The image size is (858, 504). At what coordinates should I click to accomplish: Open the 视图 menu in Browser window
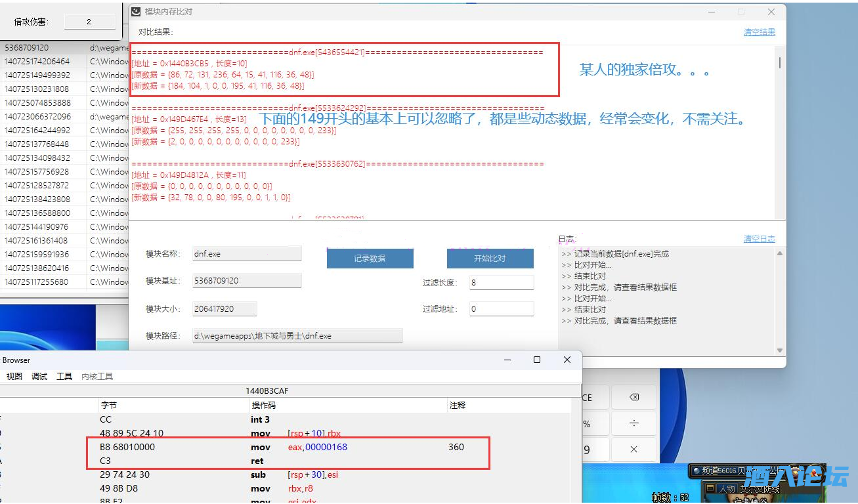pos(14,376)
